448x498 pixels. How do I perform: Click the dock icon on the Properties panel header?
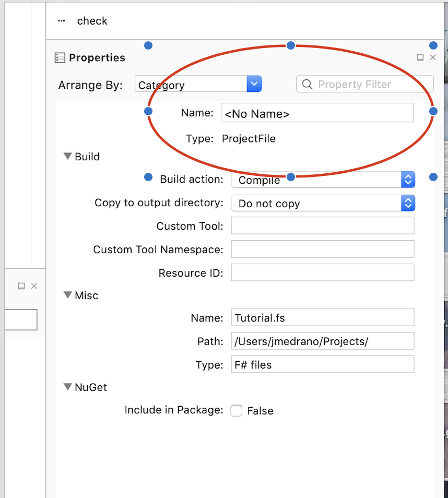(420, 57)
